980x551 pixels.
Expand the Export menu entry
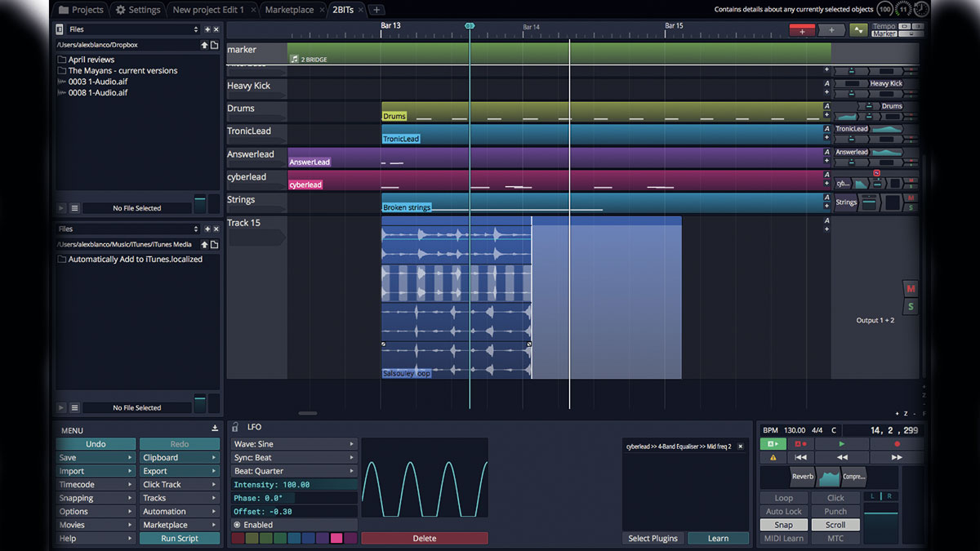tap(179, 470)
